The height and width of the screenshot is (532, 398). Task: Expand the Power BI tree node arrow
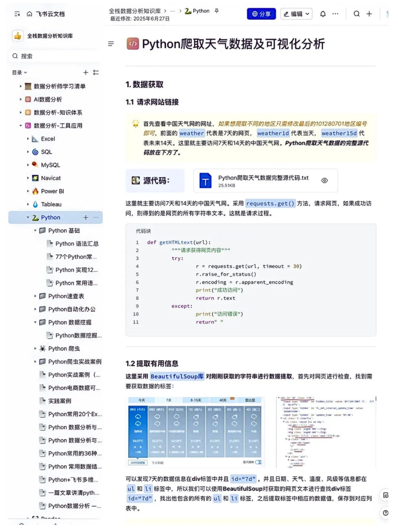click(x=28, y=191)
